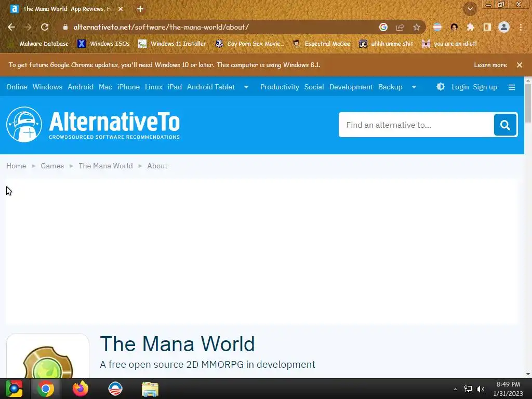Open Social category
Screen dimensions: 532x399
(314, 87)
